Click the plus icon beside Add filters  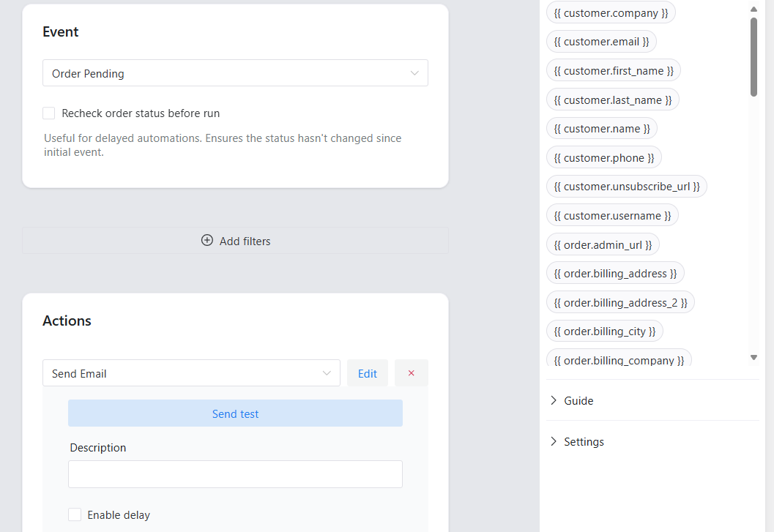coord(207,240)
